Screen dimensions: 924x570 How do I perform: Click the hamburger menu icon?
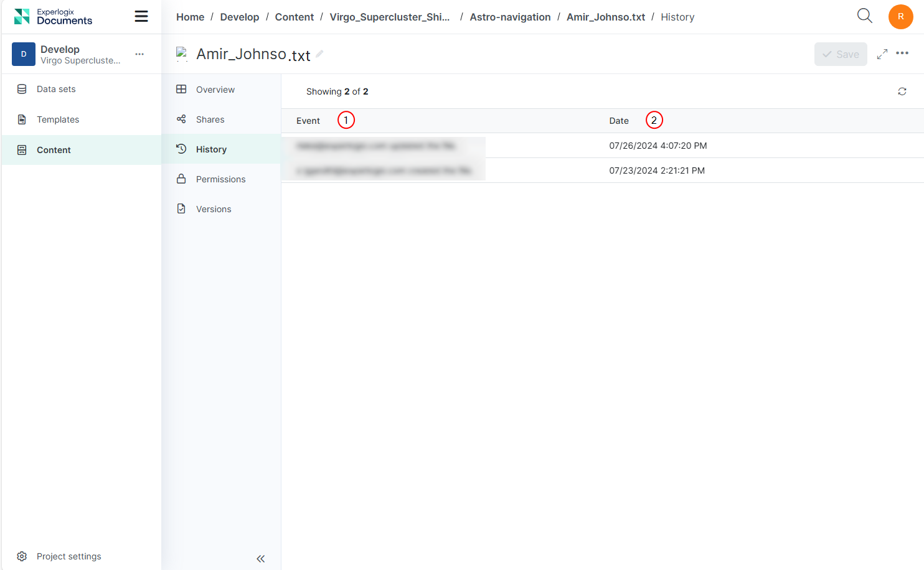pyautogui.click(x=141, y=16)
